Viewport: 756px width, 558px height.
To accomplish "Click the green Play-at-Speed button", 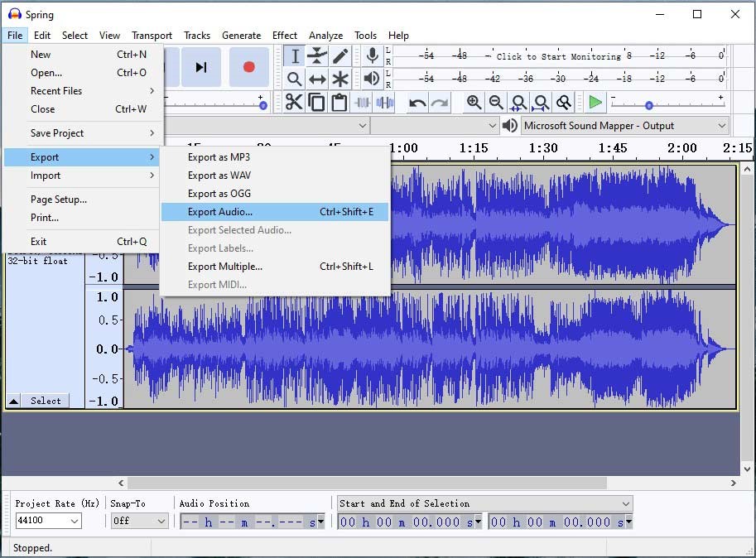I will tap(595, 102).
